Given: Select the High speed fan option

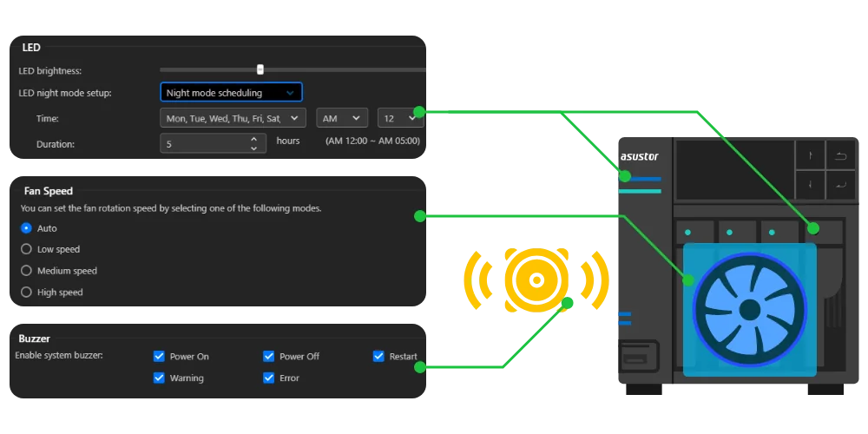Looking at the screenshot, I should [x=26, y=293].
